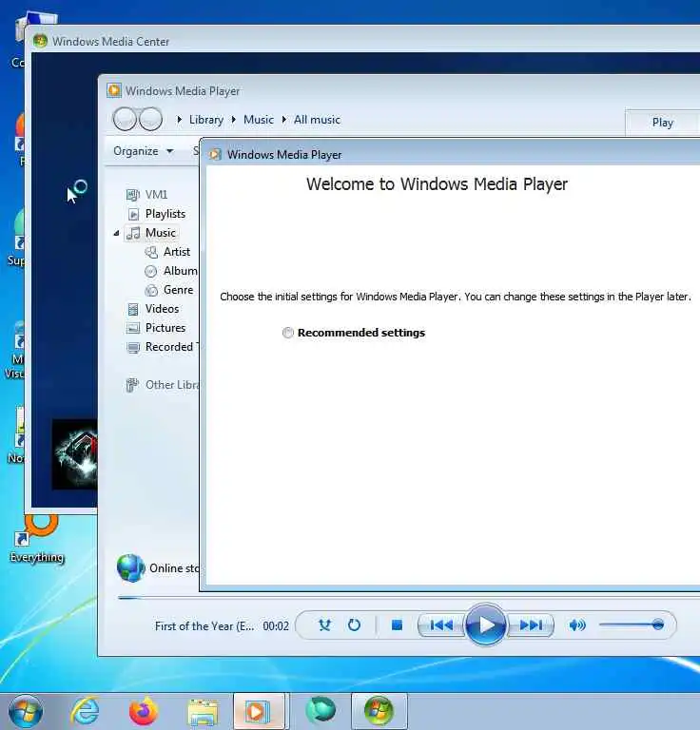Click the teal round taskbar app icon
The image size is (700, 730).
coord(321,710)
